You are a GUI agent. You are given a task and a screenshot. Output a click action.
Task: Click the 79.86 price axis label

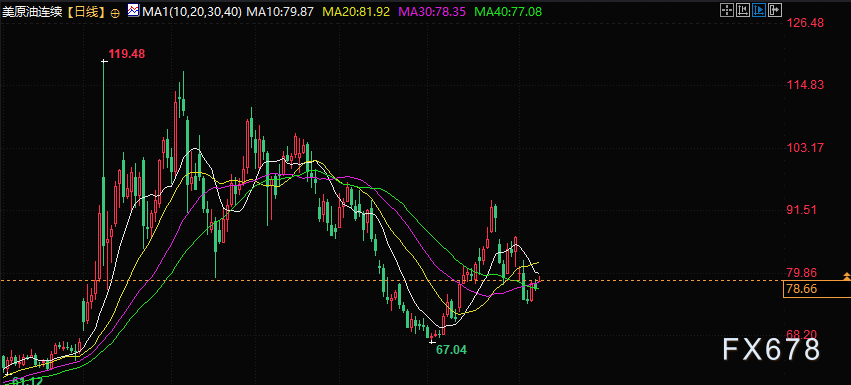point(802,273)
